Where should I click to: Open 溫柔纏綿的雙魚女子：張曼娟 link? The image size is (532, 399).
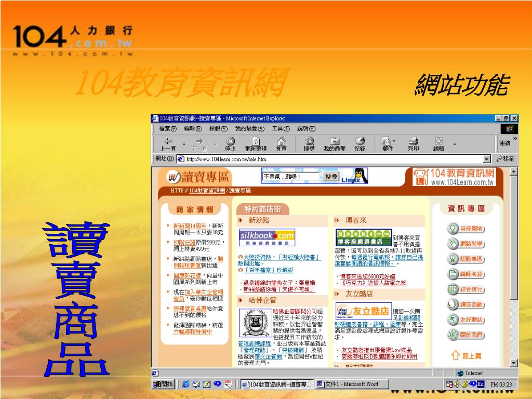click(279, 283)
